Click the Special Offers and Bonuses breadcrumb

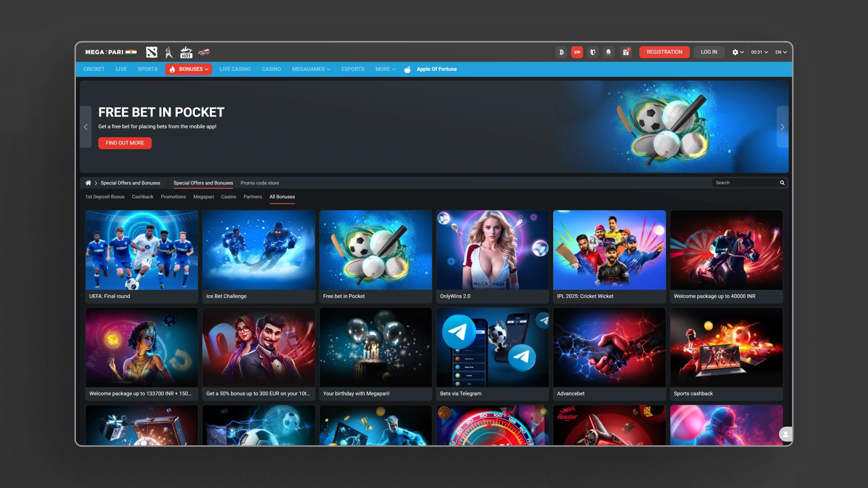coord(130,183)
